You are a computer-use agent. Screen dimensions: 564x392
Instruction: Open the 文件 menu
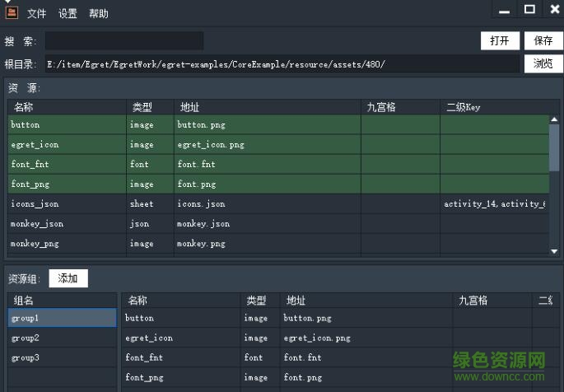(x=36, y=14)
